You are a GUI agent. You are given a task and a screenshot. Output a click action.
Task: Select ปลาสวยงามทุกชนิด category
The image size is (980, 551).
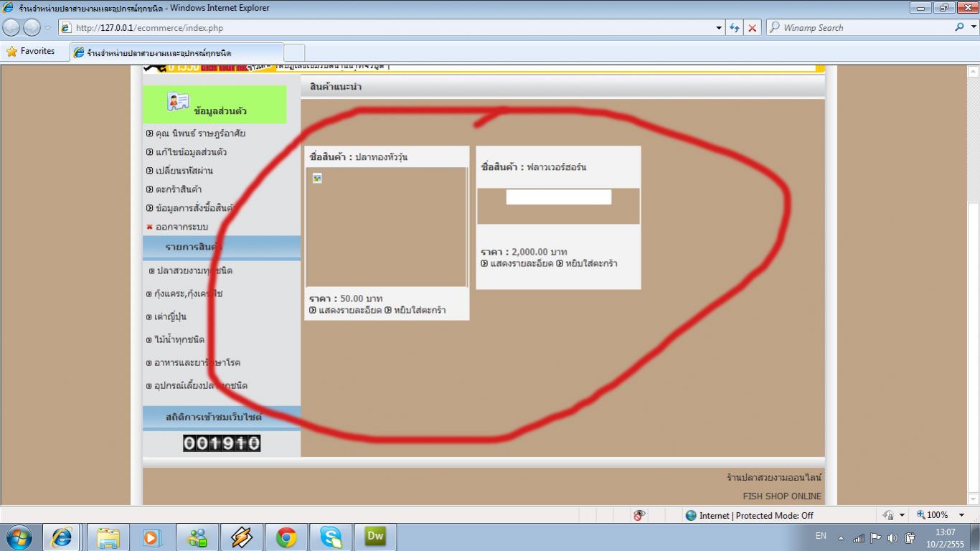[194, 270]
